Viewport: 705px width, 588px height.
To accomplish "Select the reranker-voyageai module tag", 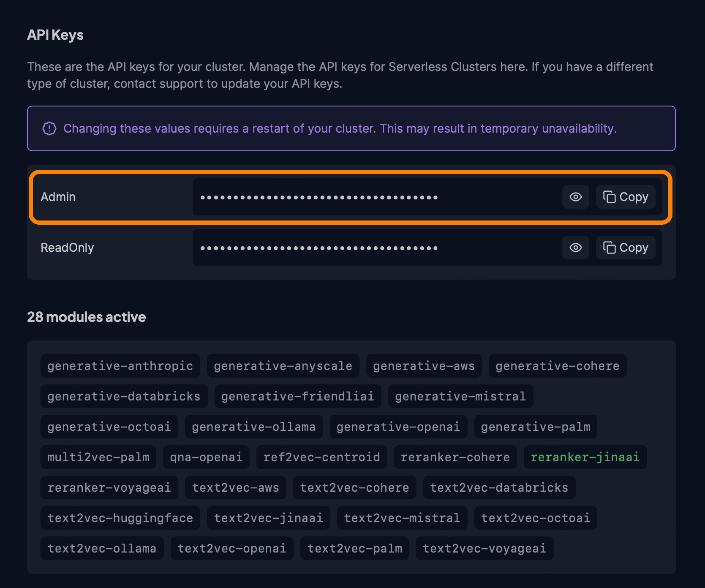I will 109,487.
